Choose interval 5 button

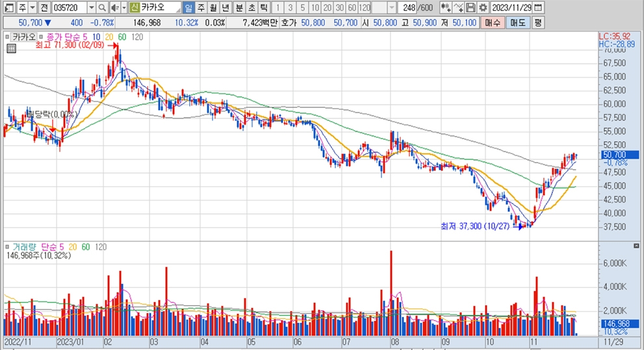coord(302,7)
